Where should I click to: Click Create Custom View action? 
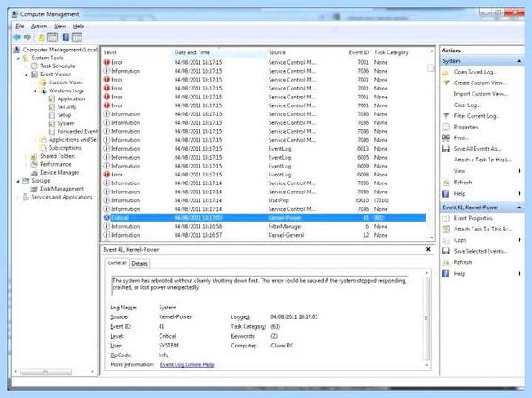pos(480,82)
